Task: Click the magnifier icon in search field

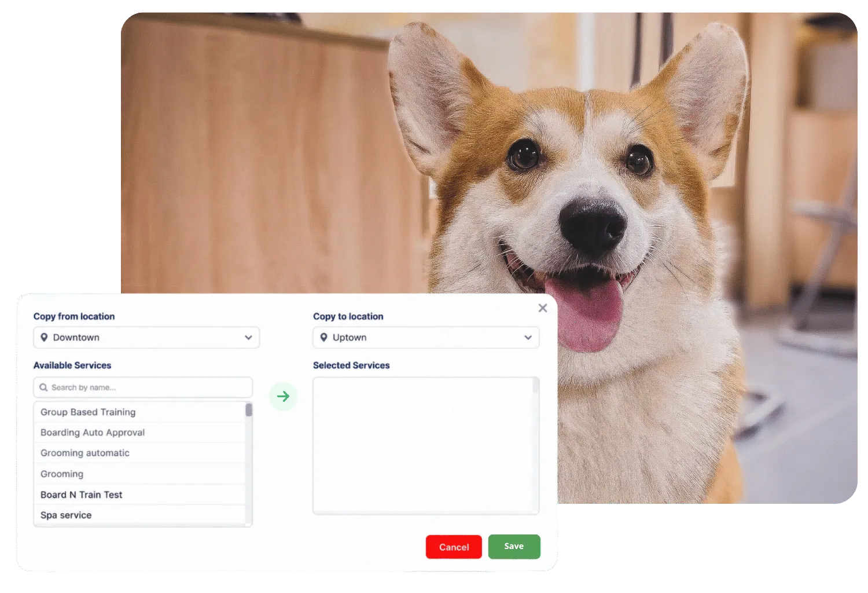Action: tap(43, 387)
